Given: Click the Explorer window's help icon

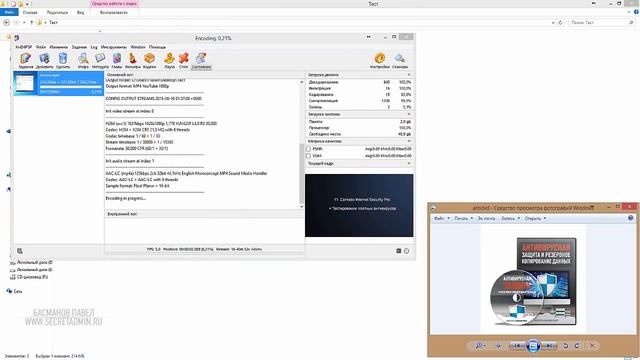Looking at the screenshot, I should (636, 12).
